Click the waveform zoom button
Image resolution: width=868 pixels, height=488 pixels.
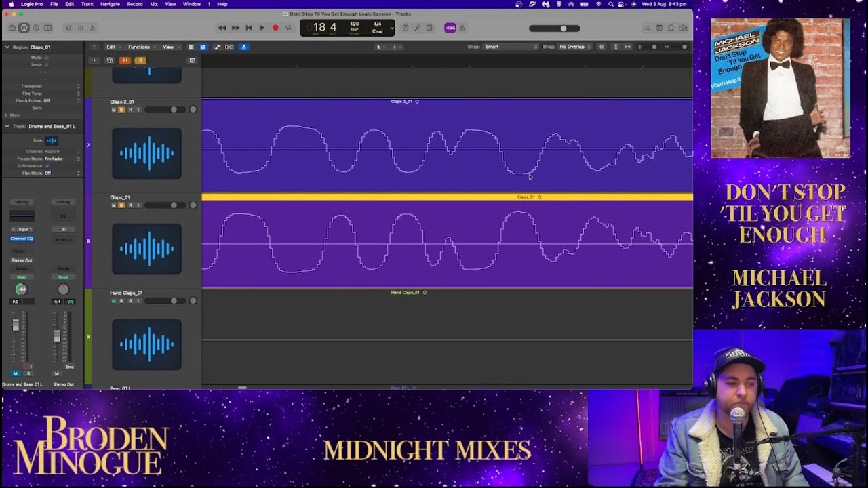pos(601,47)
